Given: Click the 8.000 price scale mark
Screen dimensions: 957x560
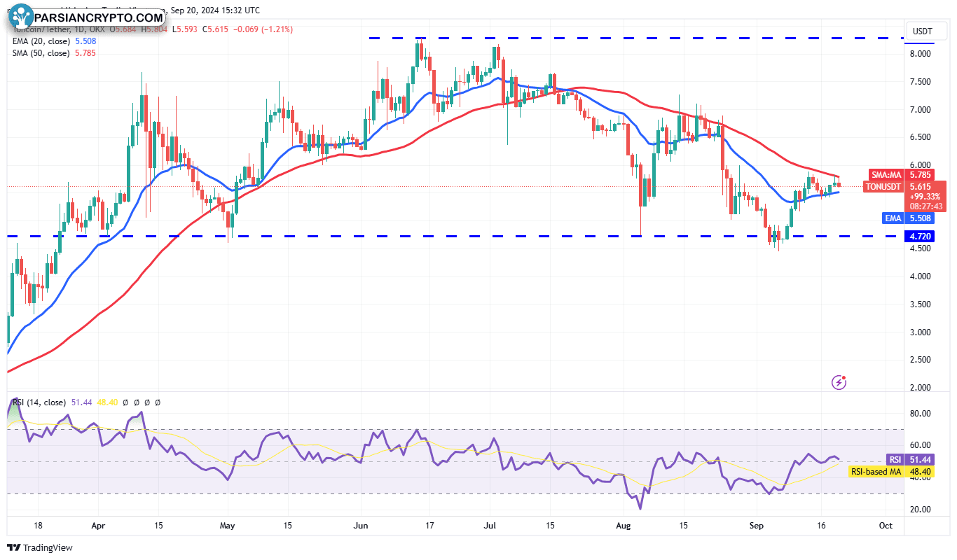Looking at the screenshot, I should 920,54.
